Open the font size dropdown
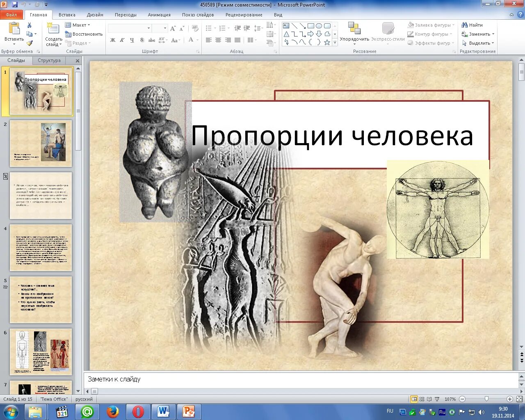 (165, 28)
